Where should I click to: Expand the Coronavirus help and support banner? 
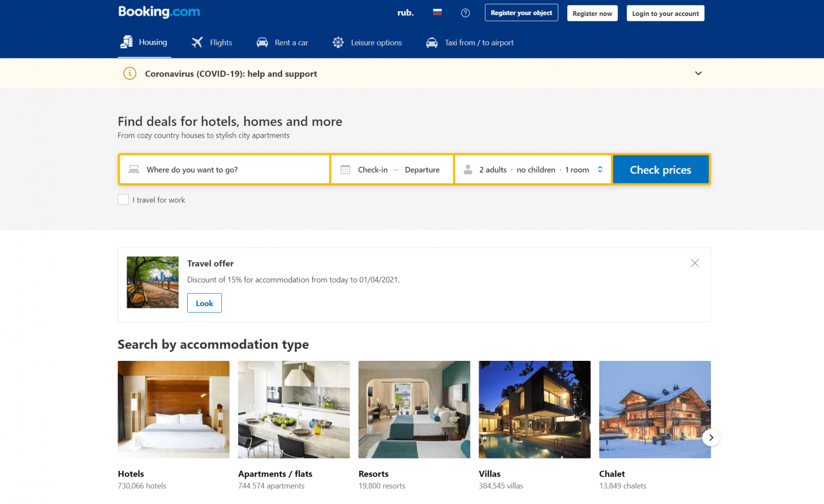[x=698, y=73]
